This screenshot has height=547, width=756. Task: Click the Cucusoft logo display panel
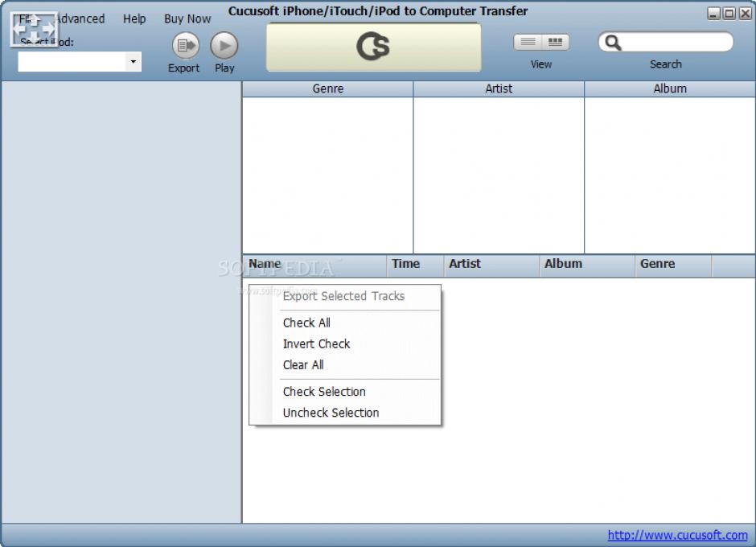(x=374, y=47)
